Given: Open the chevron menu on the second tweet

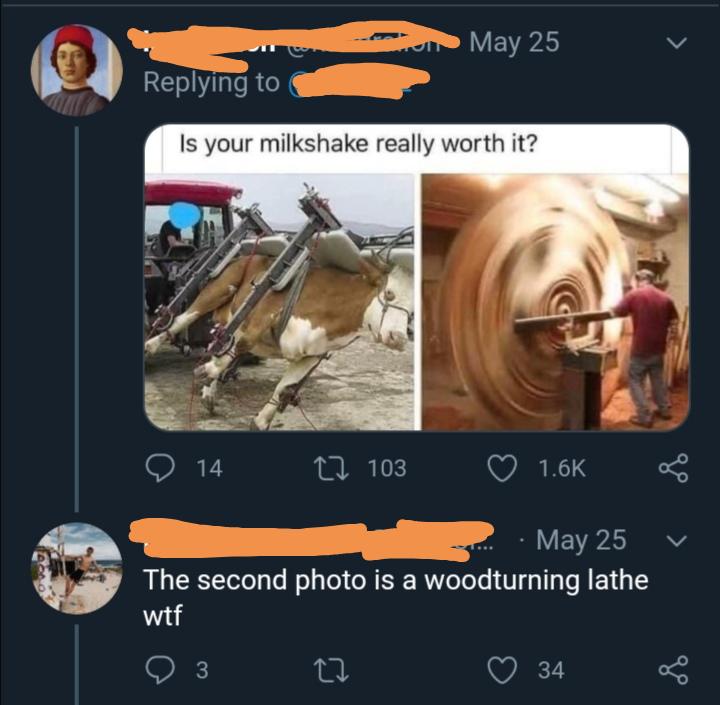Looking at the screenshot, I should tap(677, 540).
